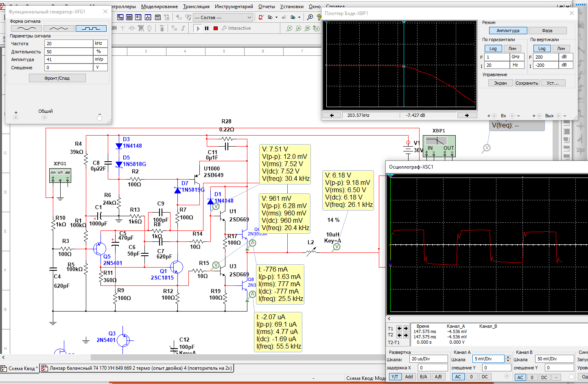Set horizontal axis to Лин
The height and width of the screenshot is (384, 588).
[512, 48]
